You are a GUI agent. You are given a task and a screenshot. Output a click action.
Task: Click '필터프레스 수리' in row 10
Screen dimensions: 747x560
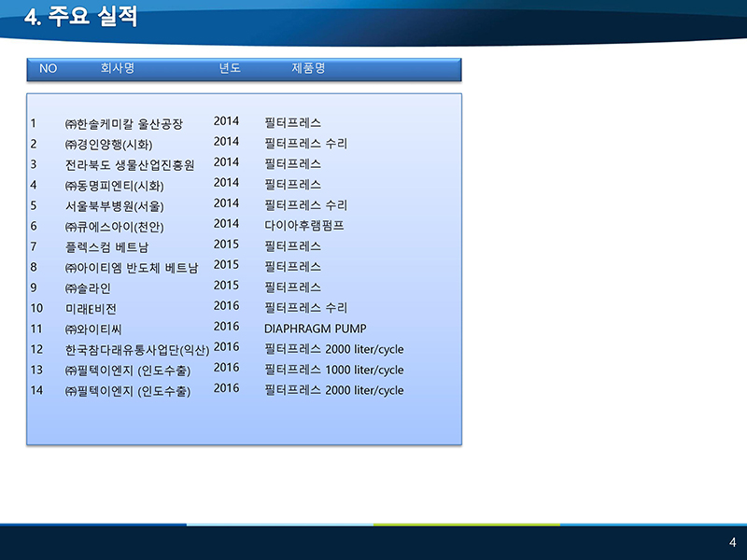point(306,308)
